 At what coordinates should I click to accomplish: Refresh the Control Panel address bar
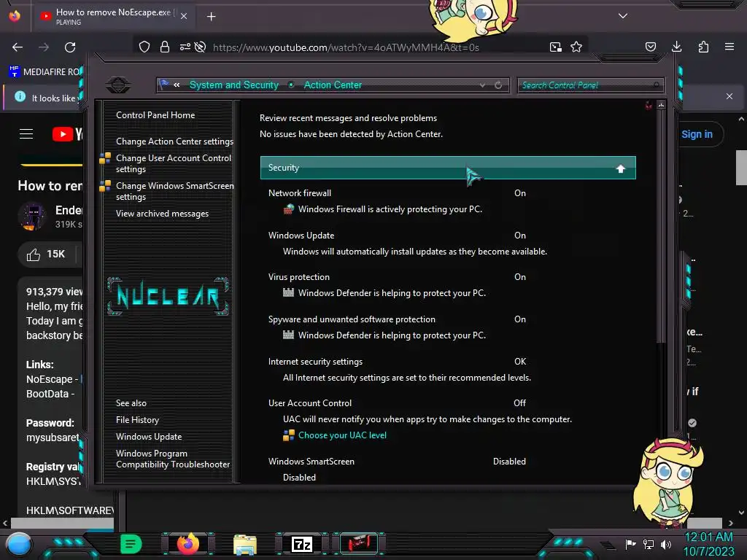click(498, 85)
